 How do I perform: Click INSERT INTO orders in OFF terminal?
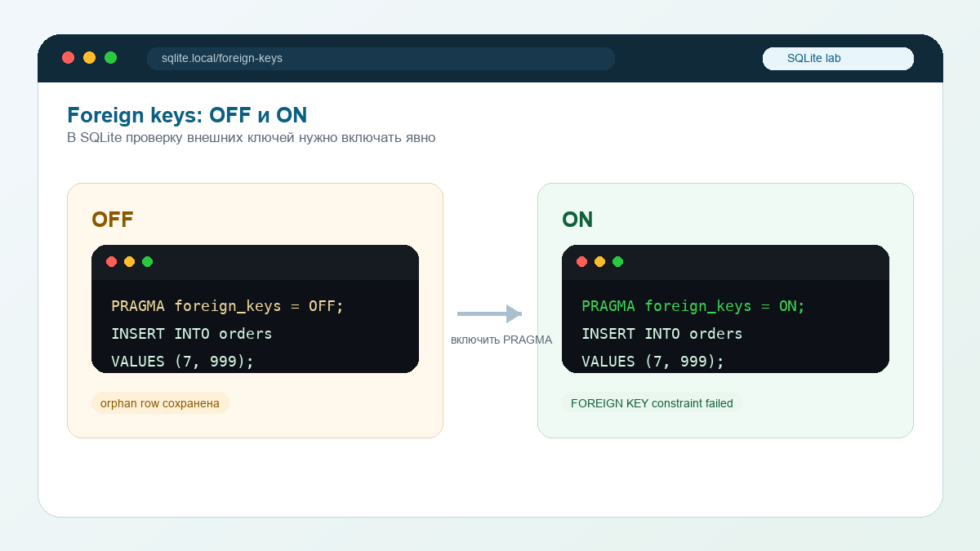[x=192, y=334]
